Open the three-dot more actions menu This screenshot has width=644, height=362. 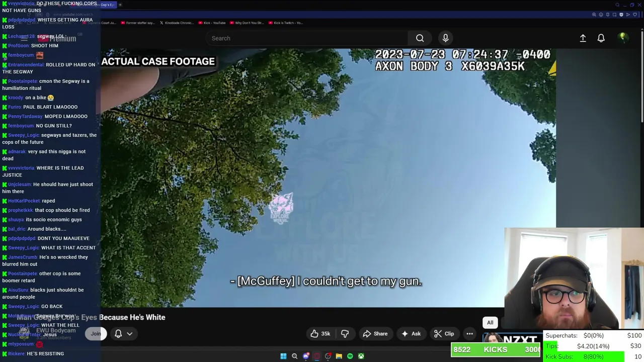click(x=469, y=334)
